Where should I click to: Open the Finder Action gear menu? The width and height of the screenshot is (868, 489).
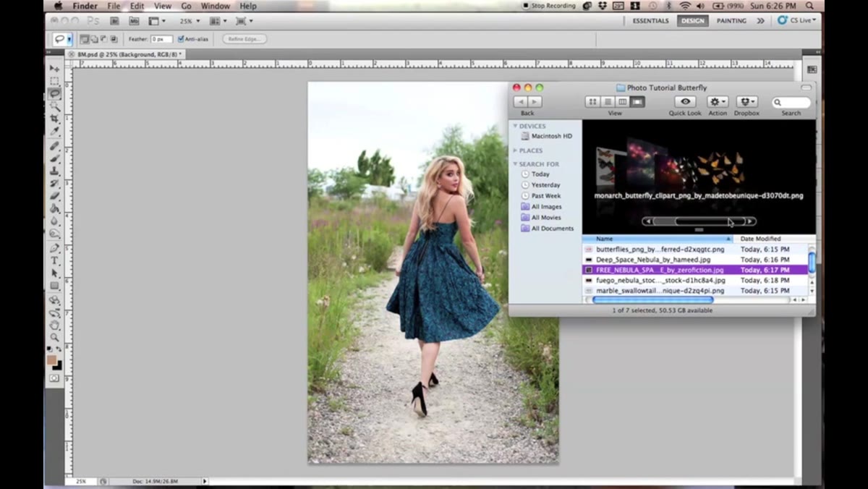(x=718, y=102)
